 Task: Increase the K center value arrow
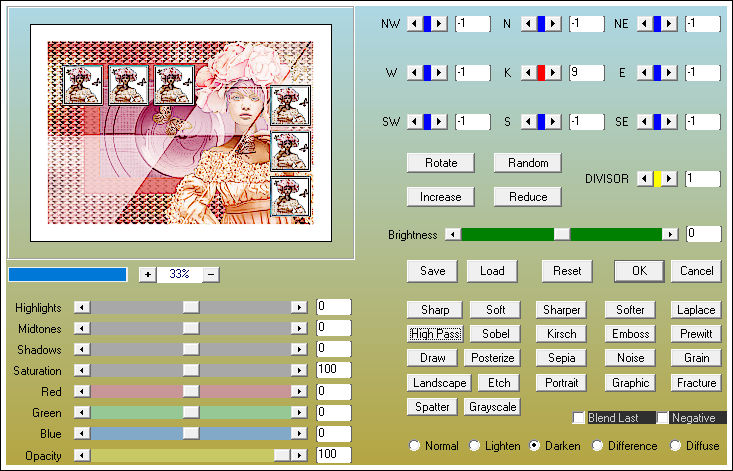(x=553, y=72)
